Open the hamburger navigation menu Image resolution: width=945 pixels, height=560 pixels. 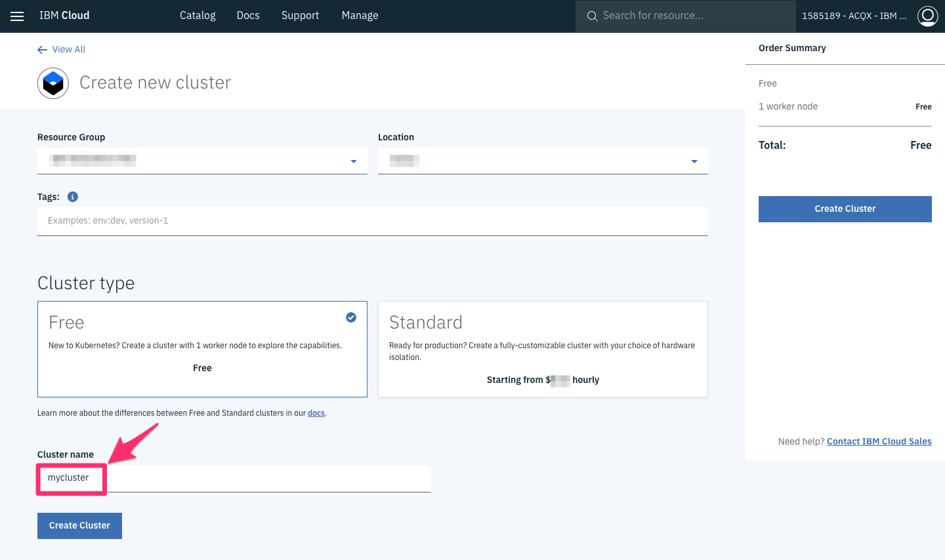17,16
